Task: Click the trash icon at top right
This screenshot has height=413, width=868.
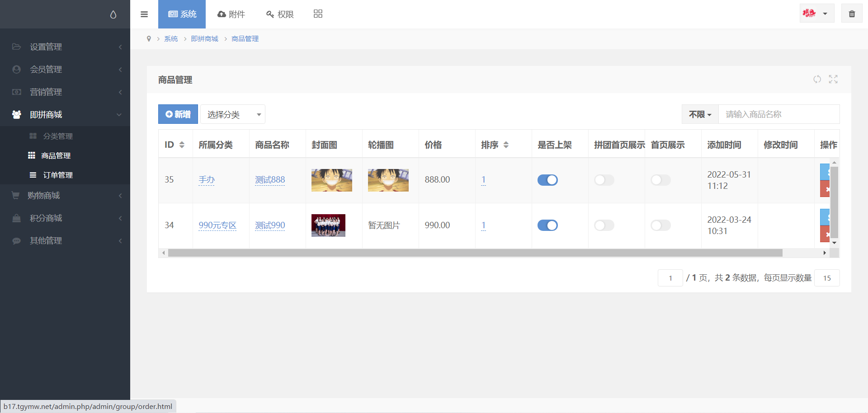Action: click(x=852, y=14)
